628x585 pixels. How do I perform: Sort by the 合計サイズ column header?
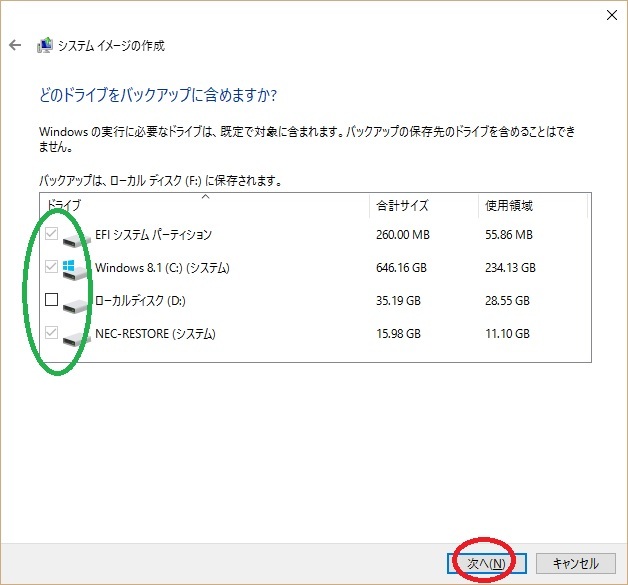pos(424,206)
